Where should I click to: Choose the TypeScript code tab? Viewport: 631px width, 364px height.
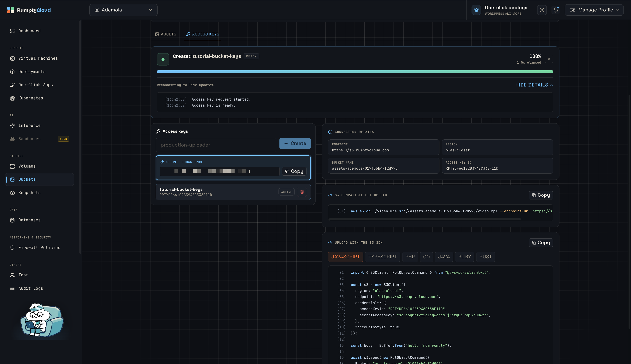[383, 257]
